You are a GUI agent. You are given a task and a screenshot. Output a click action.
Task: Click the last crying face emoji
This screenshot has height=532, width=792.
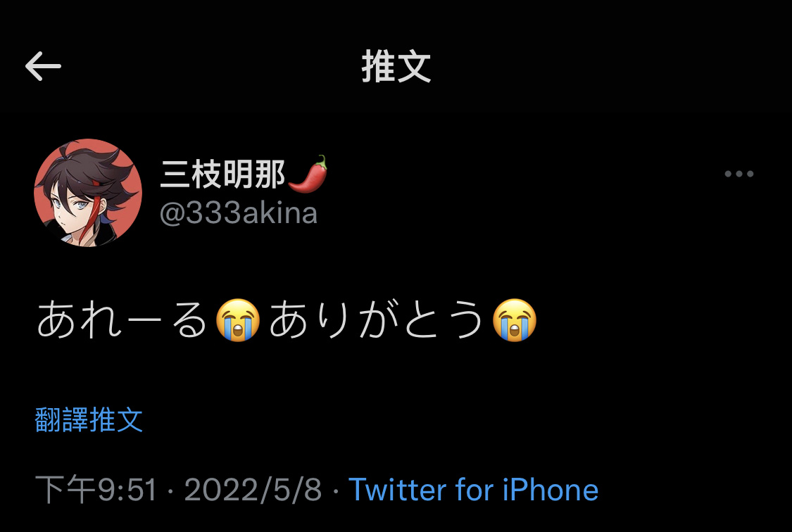pyautogui.click(x=515, y=320)
